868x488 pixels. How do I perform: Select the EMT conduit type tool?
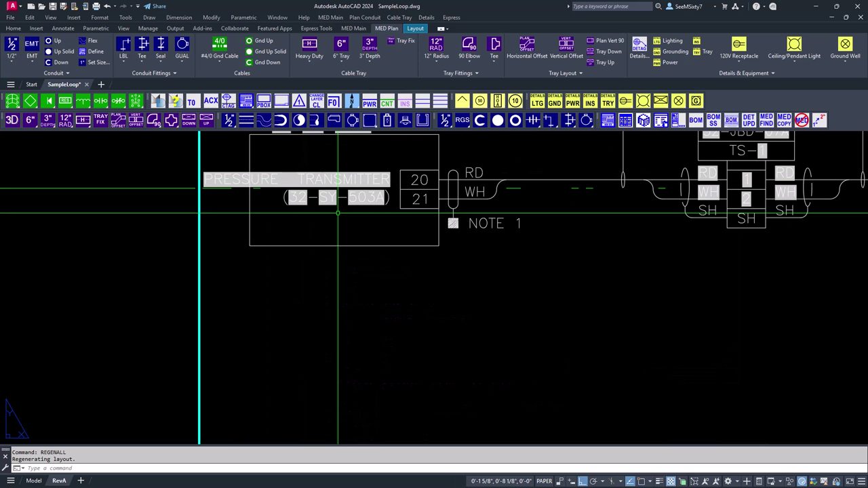32,48
